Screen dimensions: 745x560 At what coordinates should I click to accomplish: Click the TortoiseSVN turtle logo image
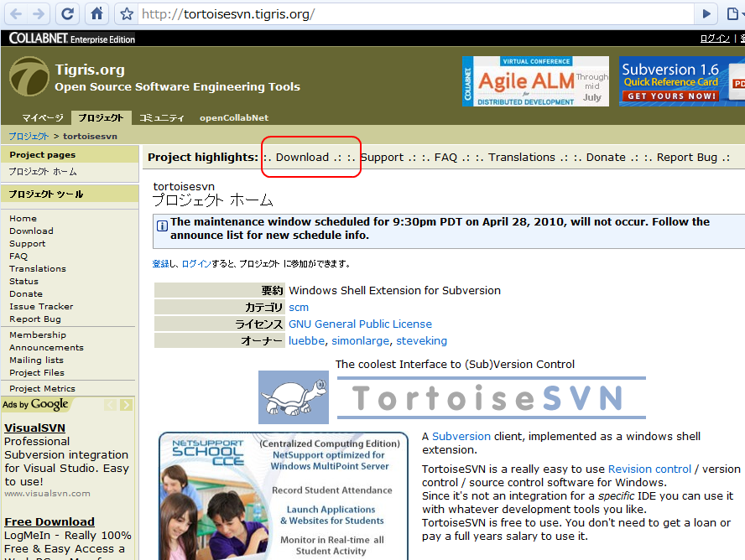294,397
